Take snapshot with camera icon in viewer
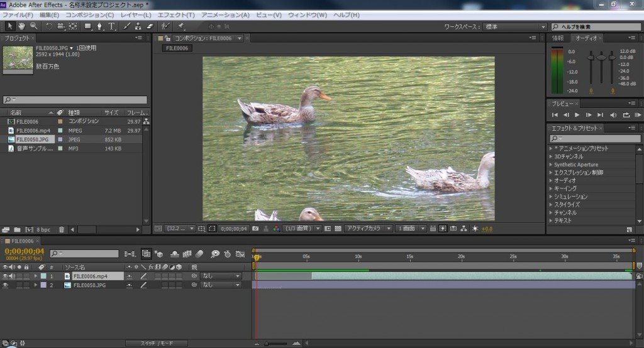Viewport: 644px width, 348px height. (255, 229)
